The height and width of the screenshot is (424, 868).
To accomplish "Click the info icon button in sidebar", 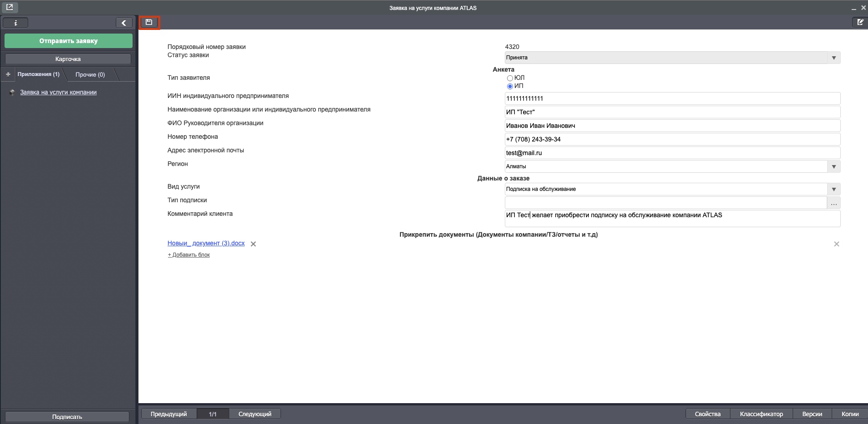I will pyautogui.click(x=15, y=23).
